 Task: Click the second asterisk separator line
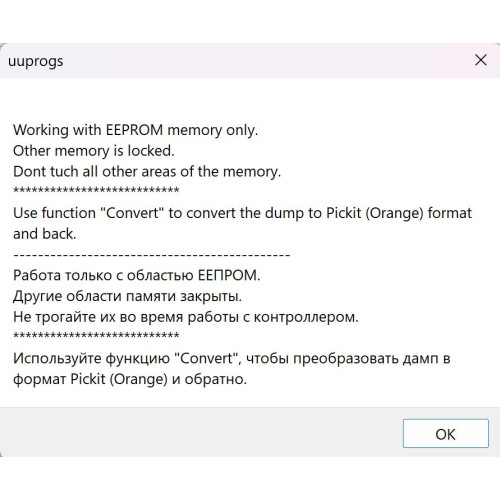click(x=96, y=336)
